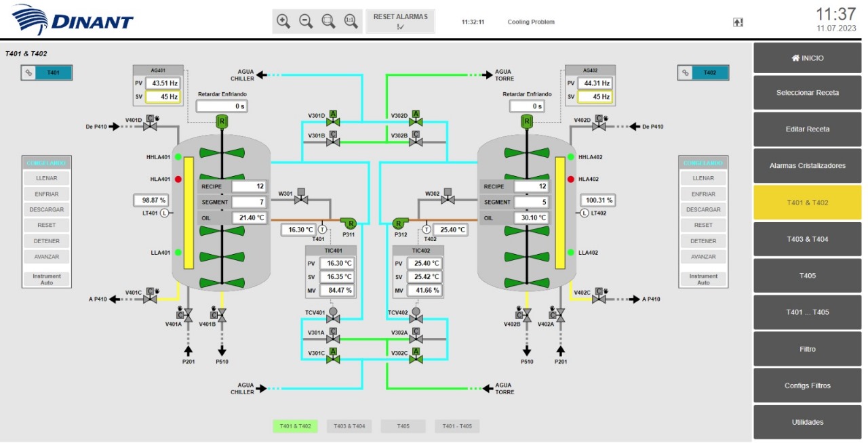Click valve V301D icon
The width and height of the screenshot is (868, 443).
333,119
